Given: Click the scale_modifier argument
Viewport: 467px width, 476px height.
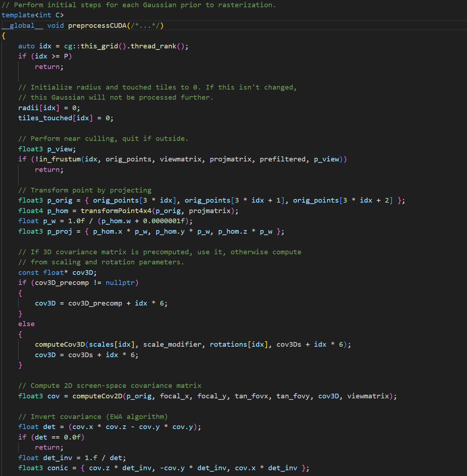Looking at the screenshot, I should tap(172, 345).
